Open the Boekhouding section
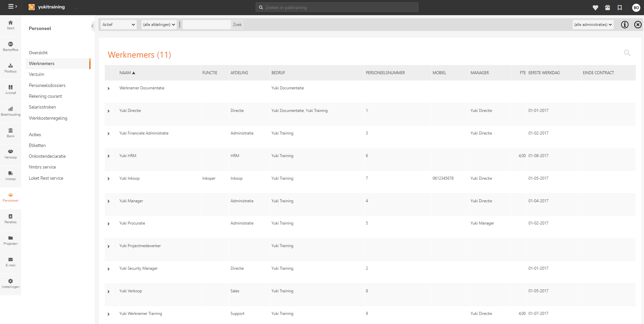This screenshot has height=324, width=644. 10,111
